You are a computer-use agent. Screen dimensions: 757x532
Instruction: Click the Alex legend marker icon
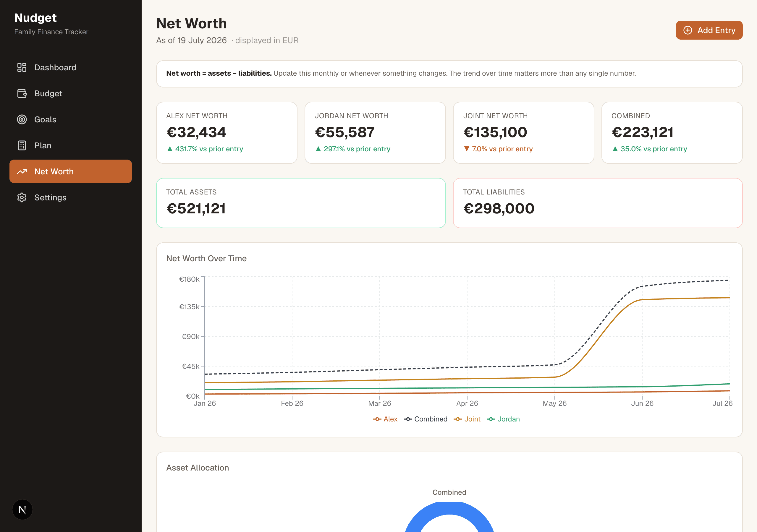pyautogui.click(x=377, y=419)
